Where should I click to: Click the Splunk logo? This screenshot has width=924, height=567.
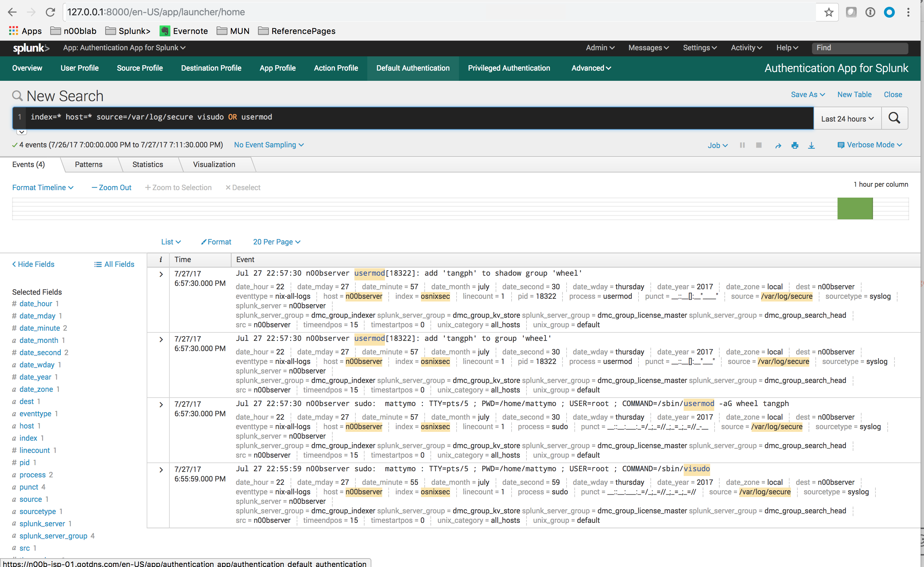tap(31, 48)
